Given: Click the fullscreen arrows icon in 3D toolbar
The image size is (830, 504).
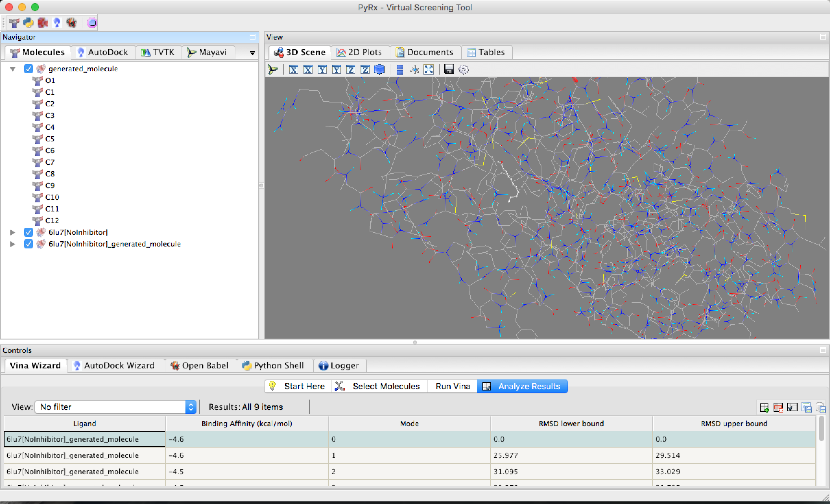Looking at the screenshot, I should (429, 70).
